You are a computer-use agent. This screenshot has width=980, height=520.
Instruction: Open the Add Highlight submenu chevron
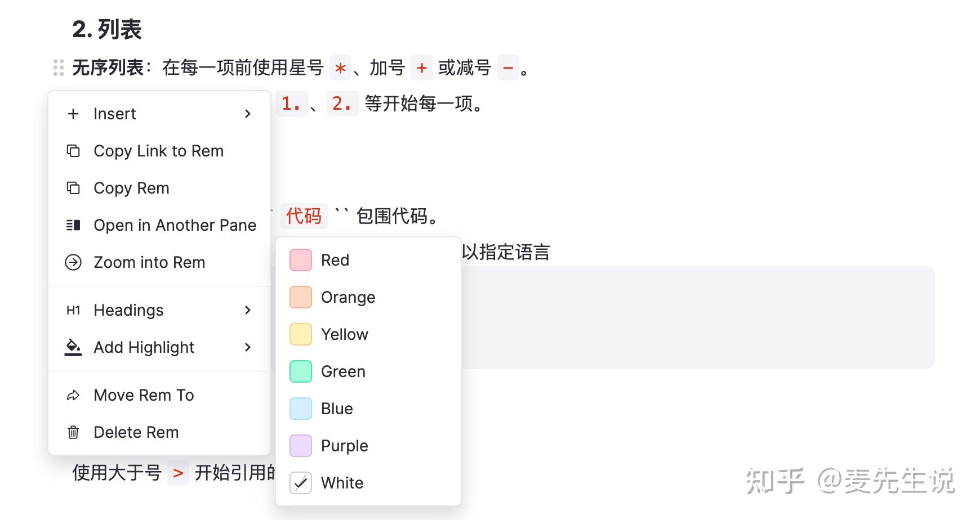point(248,347)
